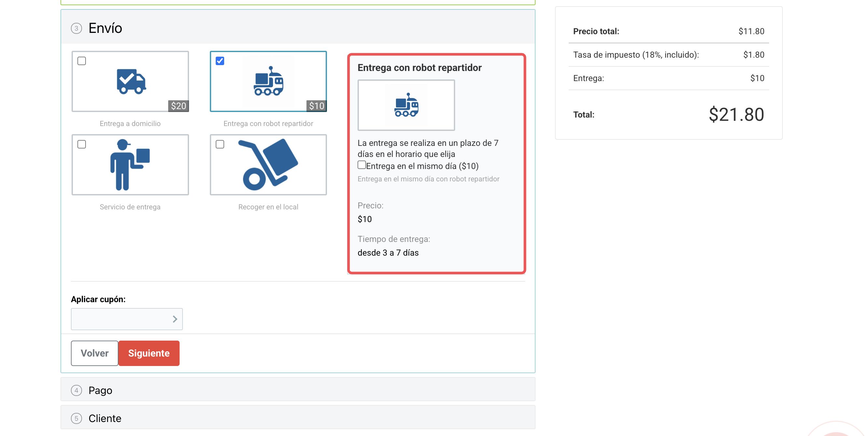Click the step 4 circle icon beside Pago

(76, 390)
